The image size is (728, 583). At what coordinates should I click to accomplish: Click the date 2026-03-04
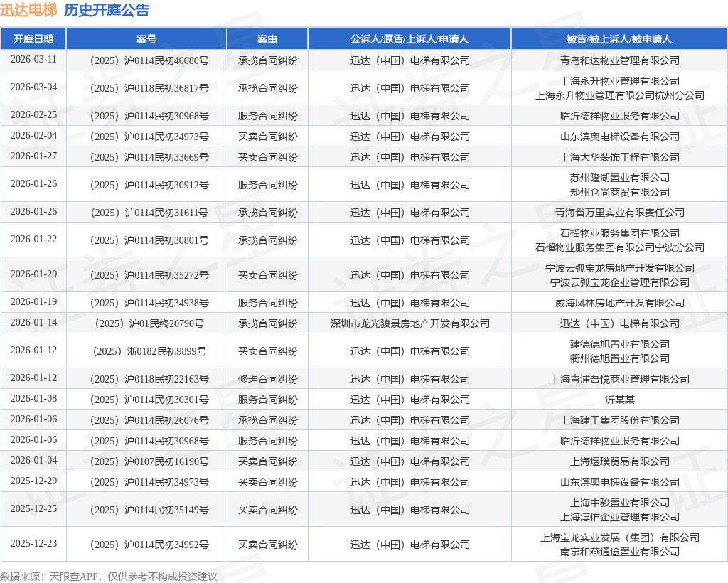(x=33, y=87)
